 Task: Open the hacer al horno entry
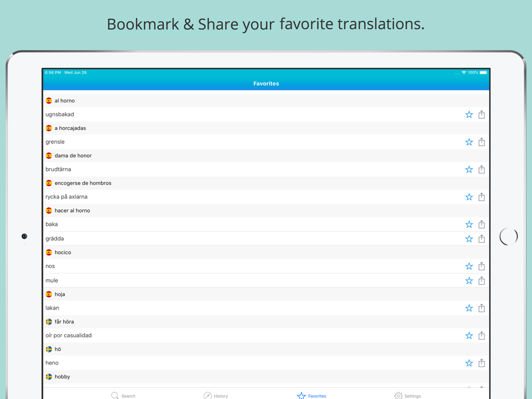[x=72, y=211]
